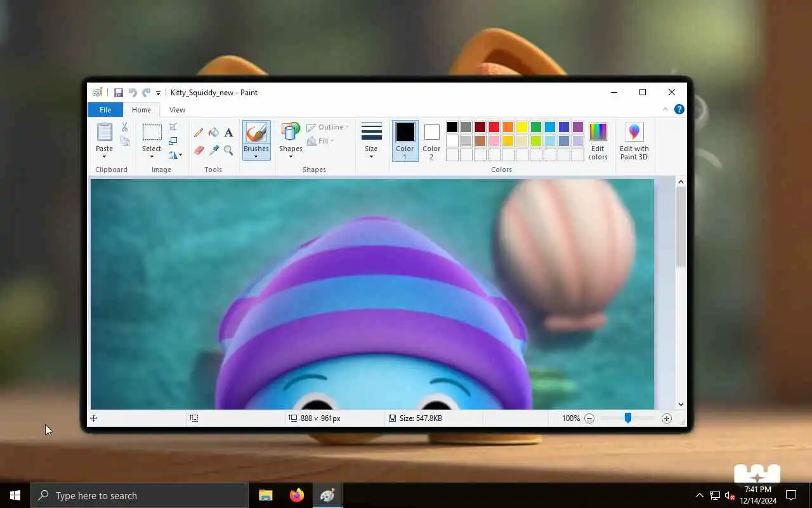Select the Text tool

click(x=228, y=133)
